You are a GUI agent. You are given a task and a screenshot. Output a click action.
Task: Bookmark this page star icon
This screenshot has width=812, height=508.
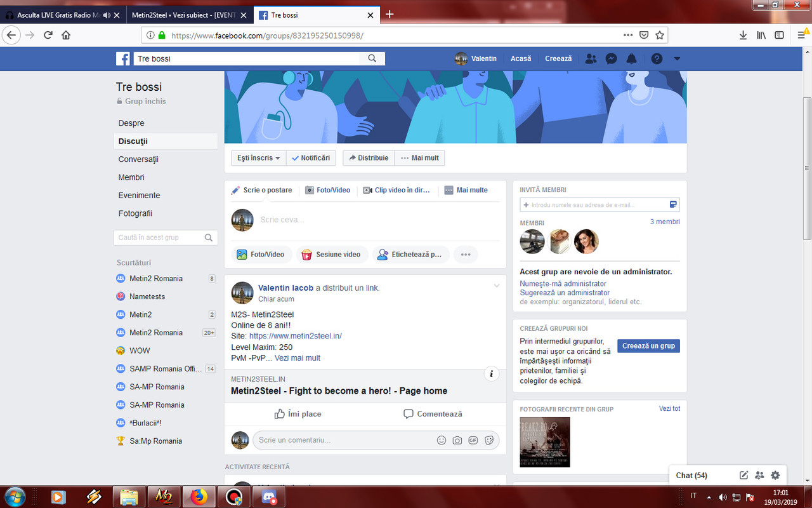(x=660, y=35)
